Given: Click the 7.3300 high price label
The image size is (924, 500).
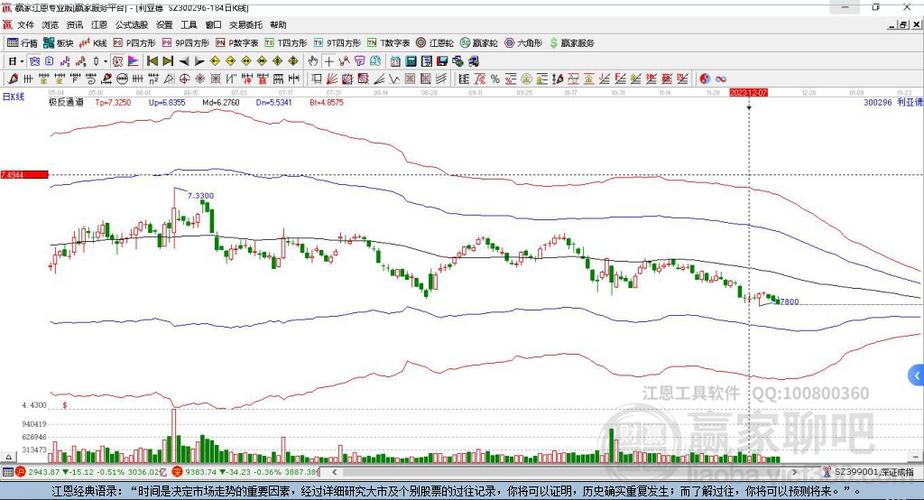Looking at the screenshot, I should point(201,196).
